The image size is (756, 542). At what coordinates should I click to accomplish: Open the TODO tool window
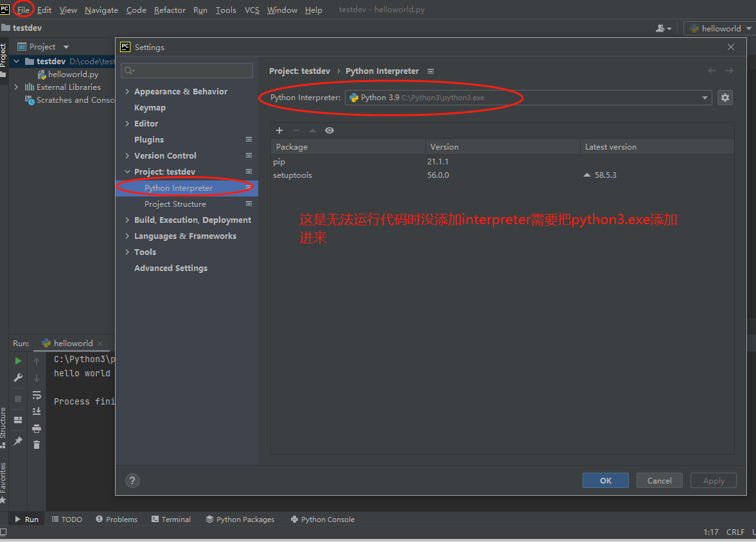pyautogui.click(x=67, y=520)
